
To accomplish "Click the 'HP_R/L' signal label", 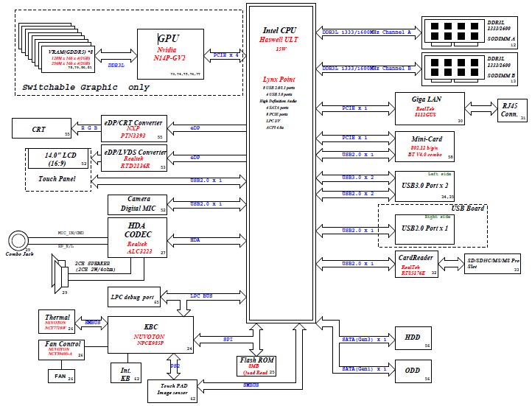I will pyautogui.click(x=66, y=246).
